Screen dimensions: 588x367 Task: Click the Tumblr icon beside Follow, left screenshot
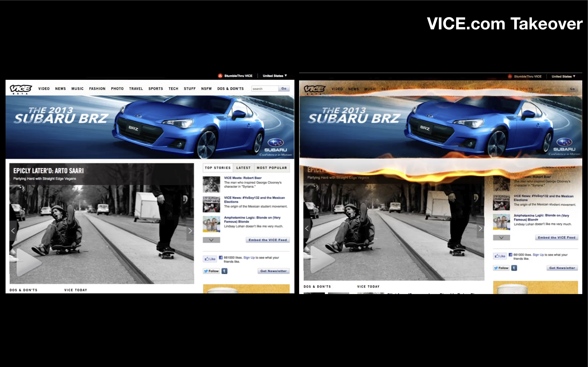[x=225, y=271]
